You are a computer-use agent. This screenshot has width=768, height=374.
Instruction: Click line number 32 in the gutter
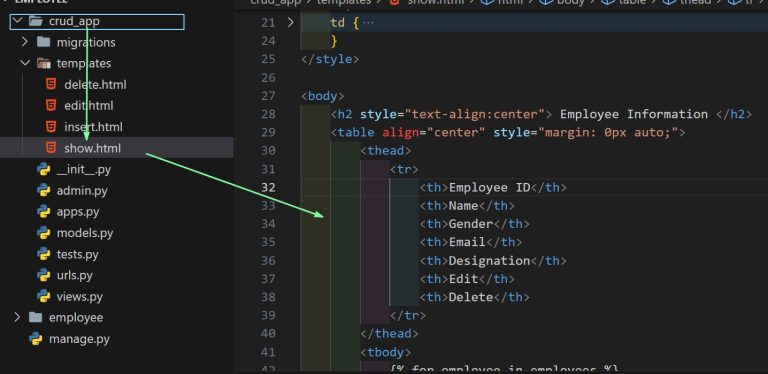[x=268, y=187]
